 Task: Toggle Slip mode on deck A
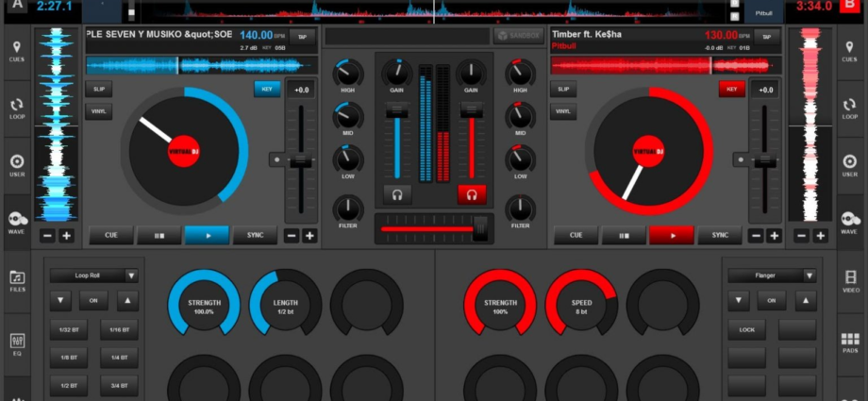(98, 90)
